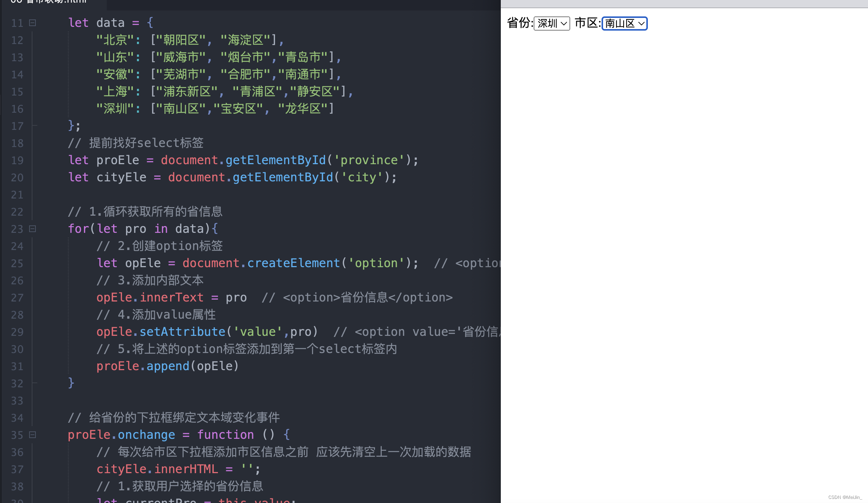Screen dimensions: 868x503
Task: Click the comment 提前找好select标签
Action: [x=135, y=143]
